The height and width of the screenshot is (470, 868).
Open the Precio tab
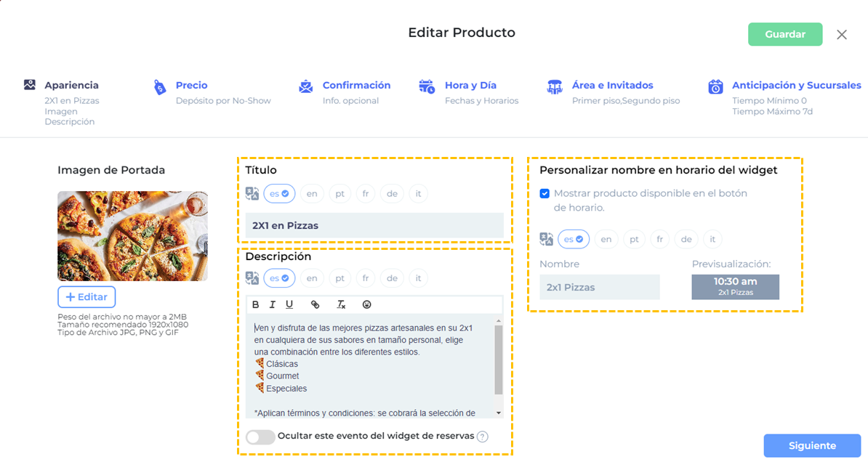pyautogui.click(x=191, y=85)
